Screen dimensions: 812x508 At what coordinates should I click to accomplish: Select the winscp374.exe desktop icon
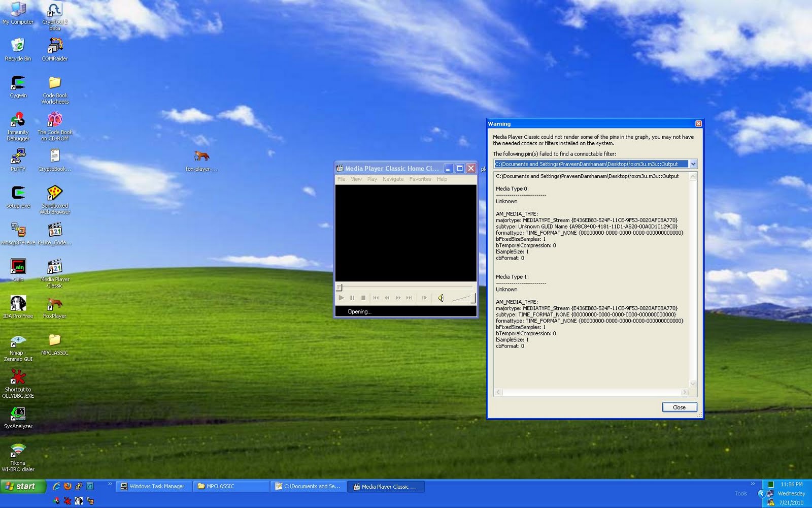tap(18, 234)
